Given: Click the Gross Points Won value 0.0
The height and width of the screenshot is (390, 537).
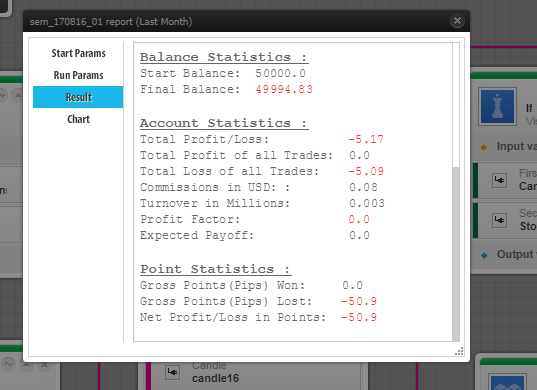Looking at the screenshot, I should [352, 285].
